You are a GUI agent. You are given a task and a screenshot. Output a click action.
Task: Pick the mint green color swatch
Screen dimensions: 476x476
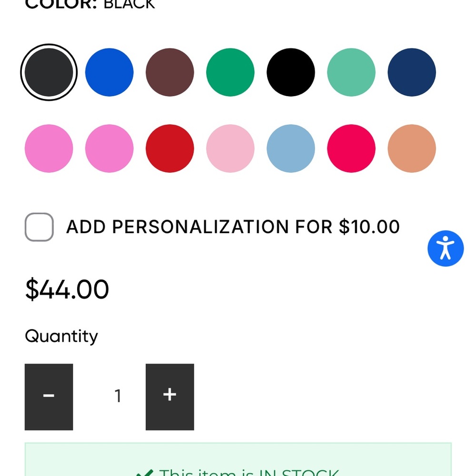(351, 72)
